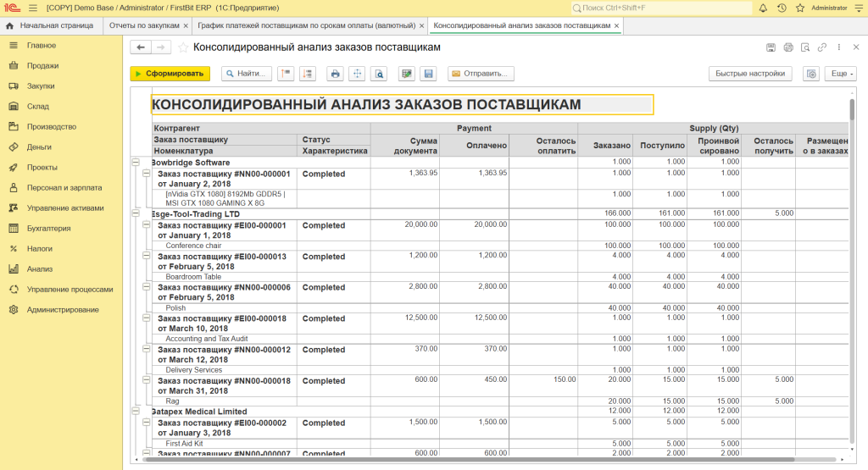Viewport: 868px width, 470px height.
Task: Select the Boardroom Table row
Action: (500, 277)
